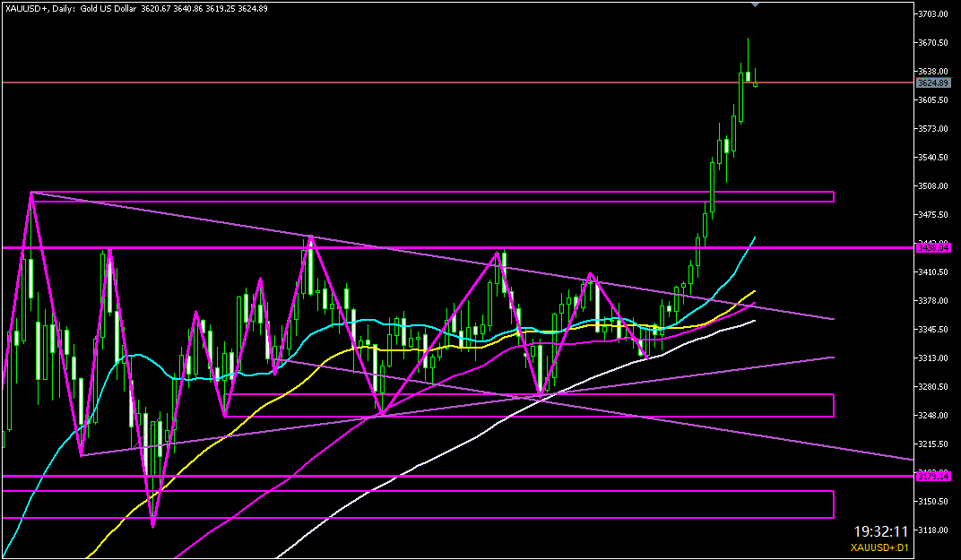Viewport: 961px width, 560px height.
Task: Select the magenta 3438 price level tag
Action: (x=933, y=247)
